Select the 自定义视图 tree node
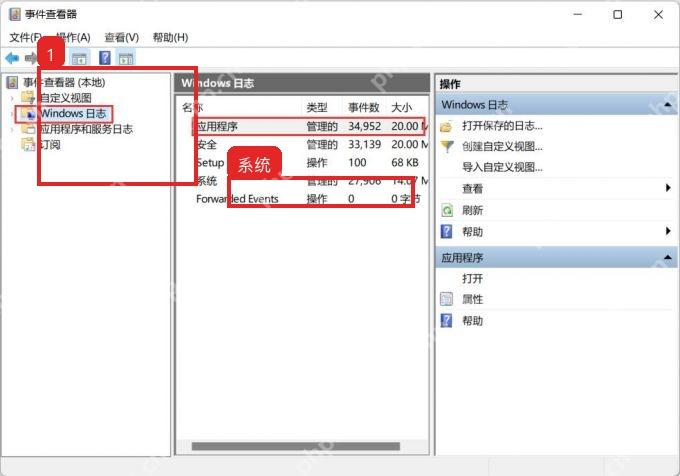This screenshot has height=476, width=680. pos(65,98)
